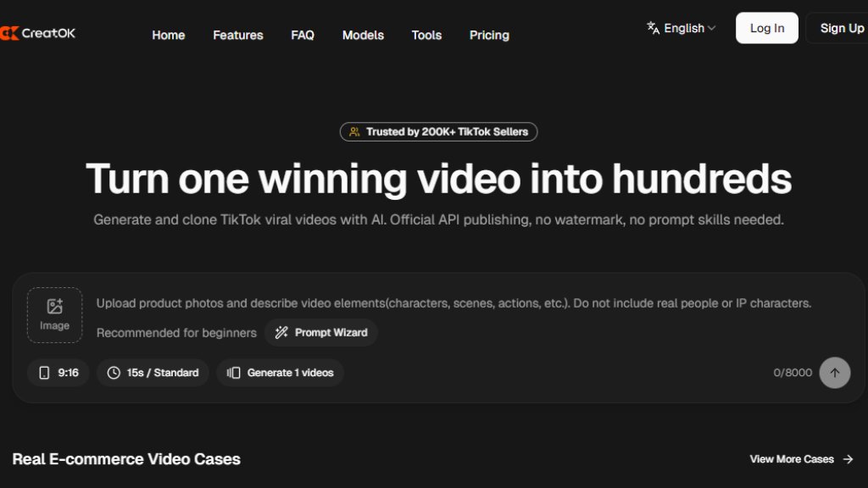Follow the View More Cases link

(x=802, y=459)
